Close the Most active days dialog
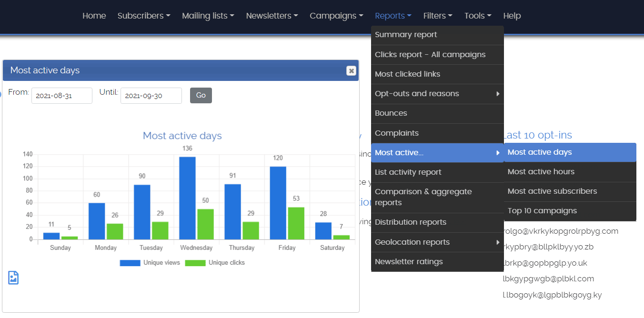 [x=351, y=71]
